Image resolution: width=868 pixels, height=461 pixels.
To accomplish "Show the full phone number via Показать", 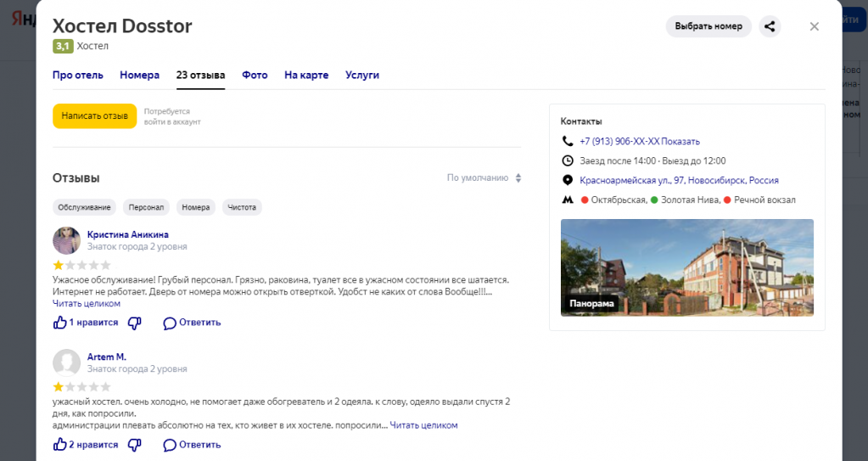I will tap(680, 141).
